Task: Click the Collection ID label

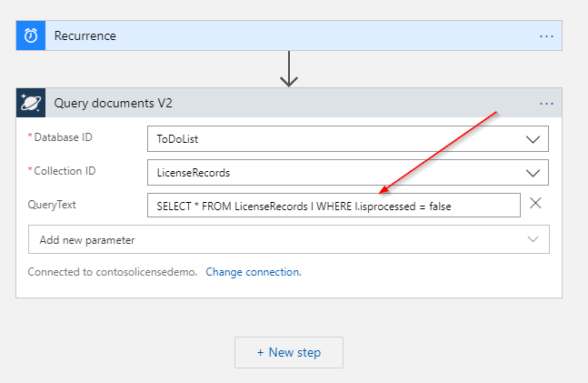Action: point(66,171)
